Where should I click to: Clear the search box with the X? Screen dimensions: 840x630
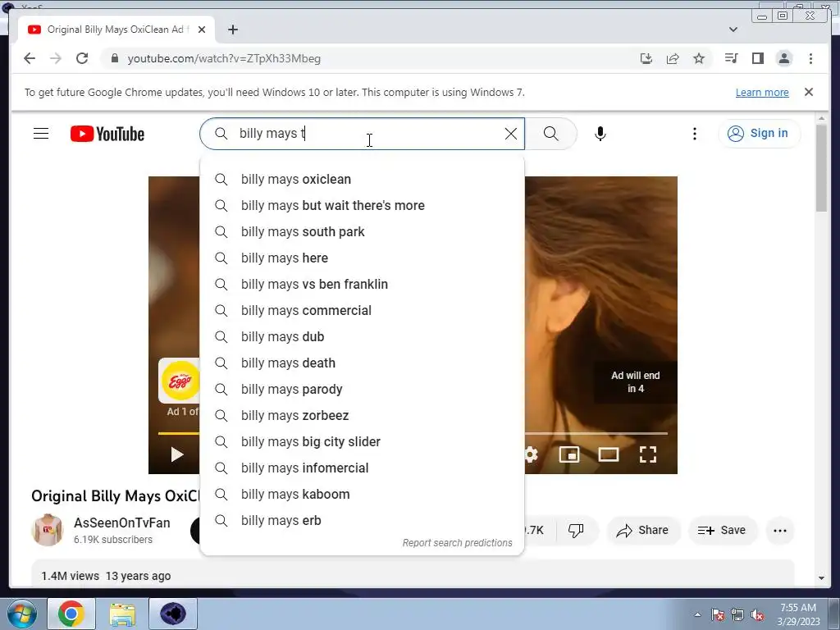[x=510, y=134]
